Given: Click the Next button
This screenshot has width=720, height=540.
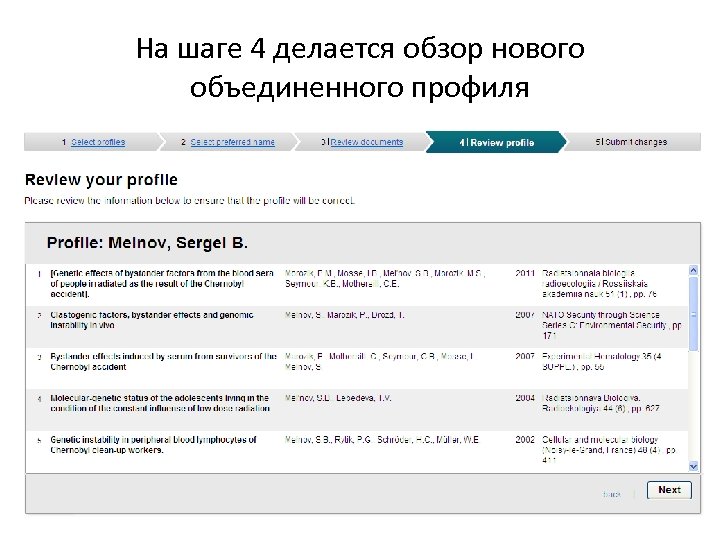Looking at the screenshot, I should [x=669, y=490].
